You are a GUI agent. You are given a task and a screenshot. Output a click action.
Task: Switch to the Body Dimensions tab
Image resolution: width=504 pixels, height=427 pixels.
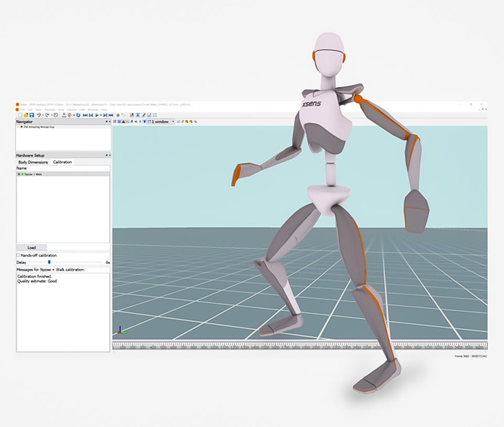coord(33,162)
